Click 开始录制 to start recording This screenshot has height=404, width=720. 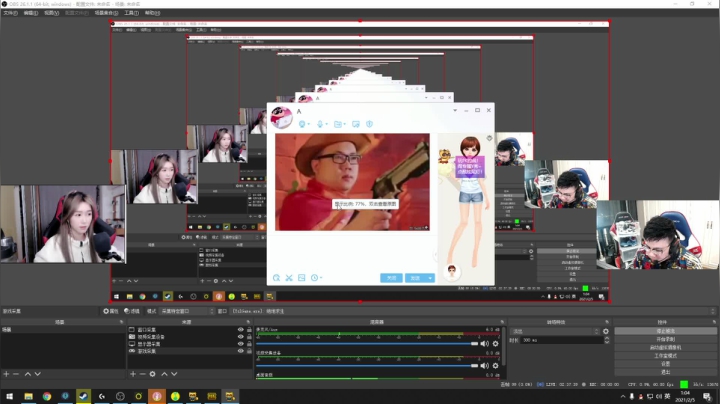665,339
